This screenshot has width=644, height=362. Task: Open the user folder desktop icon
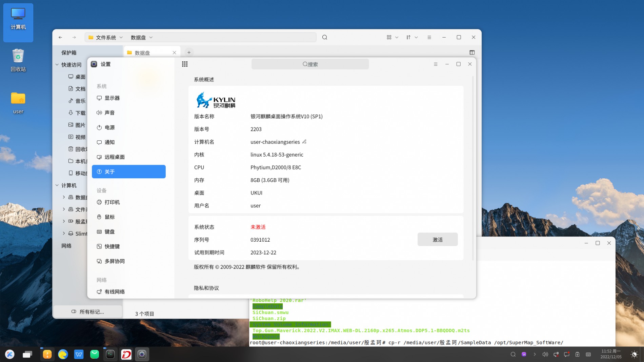18,103
